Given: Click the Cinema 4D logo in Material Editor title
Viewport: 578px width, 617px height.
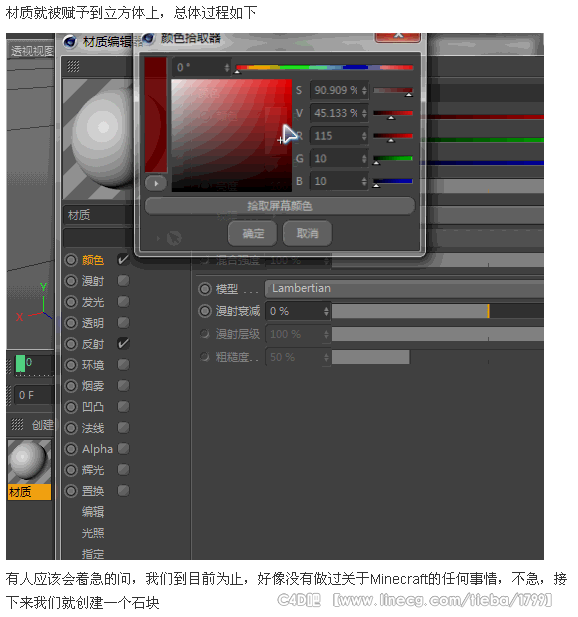Looking at the screenshot, I should click(70, 42).
